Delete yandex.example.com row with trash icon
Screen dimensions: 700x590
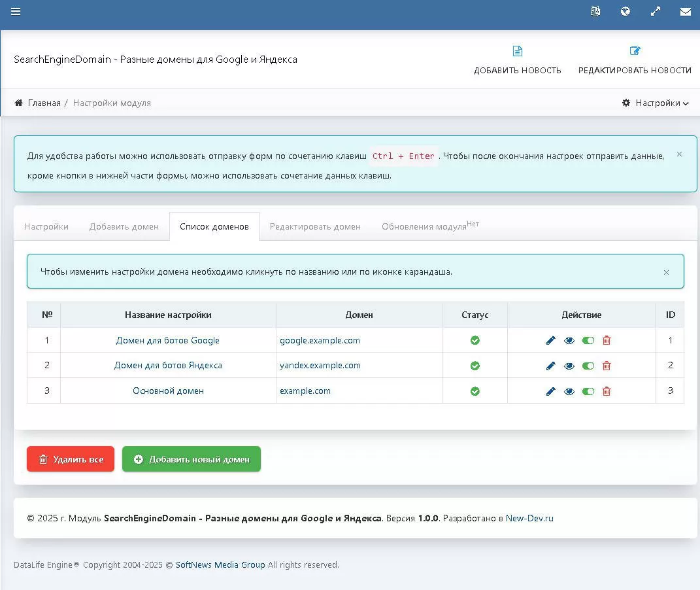(x=607, y=366)
